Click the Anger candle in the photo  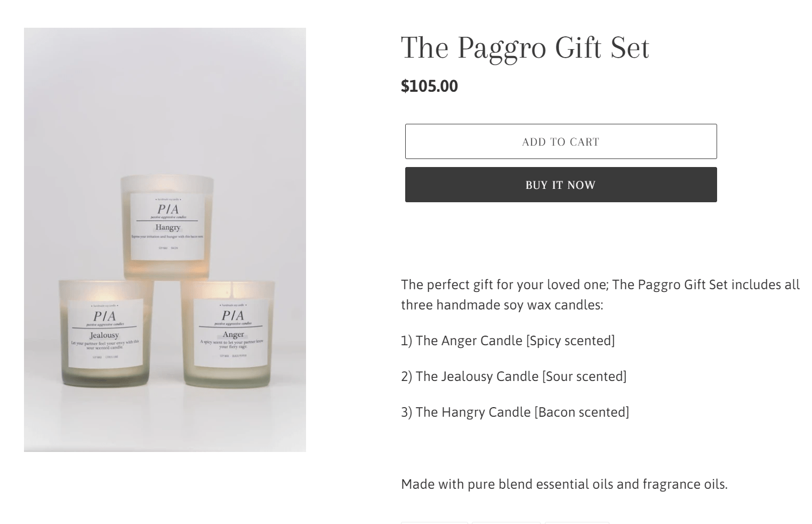(230, 333)
